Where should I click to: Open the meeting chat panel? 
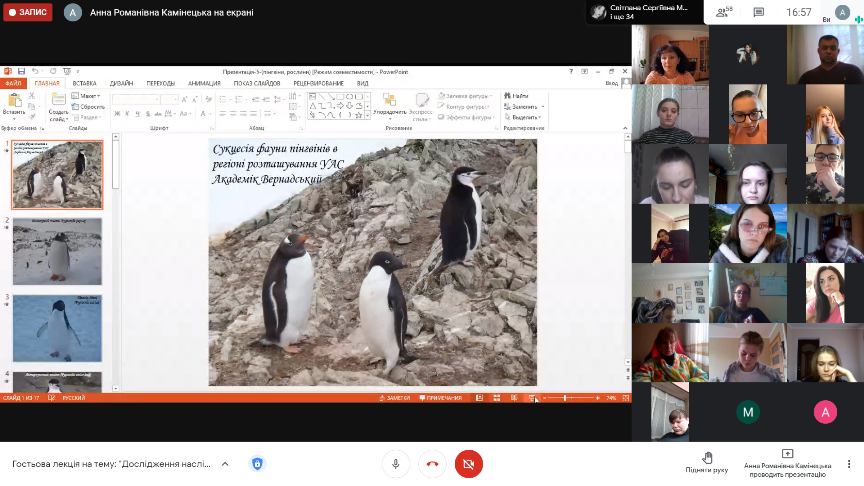point(758,13)
